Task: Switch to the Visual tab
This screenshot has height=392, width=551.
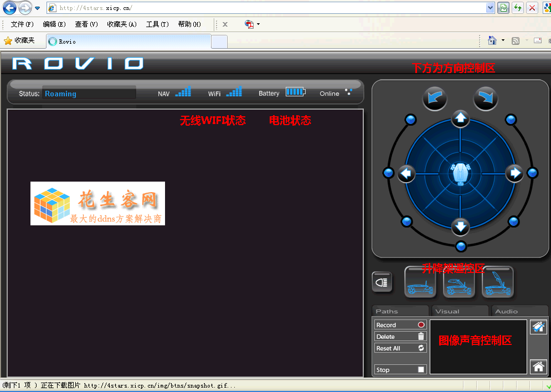Action: pyautogui.click(x=460, y=311)
